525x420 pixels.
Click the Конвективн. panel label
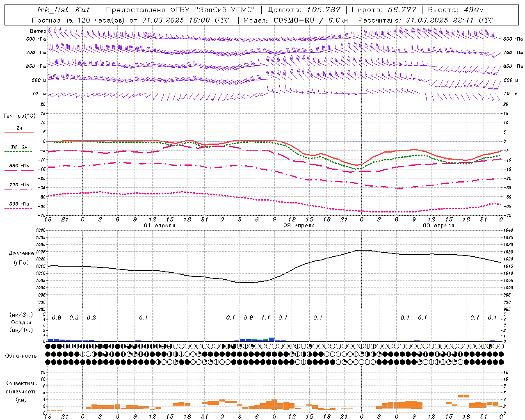pyautogui.click(x=21, y=383)
